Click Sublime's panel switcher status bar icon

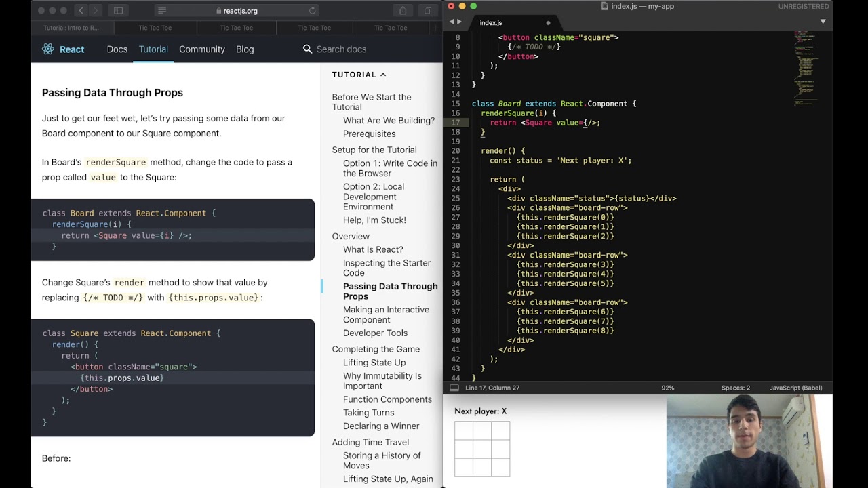pos(454,388)
